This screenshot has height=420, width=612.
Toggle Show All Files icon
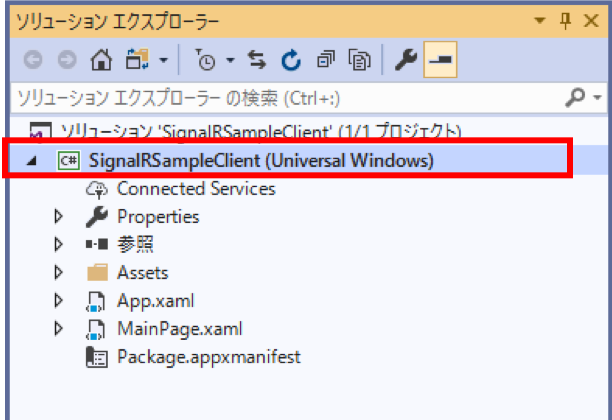pyautogui.click(x=359, y=60)
